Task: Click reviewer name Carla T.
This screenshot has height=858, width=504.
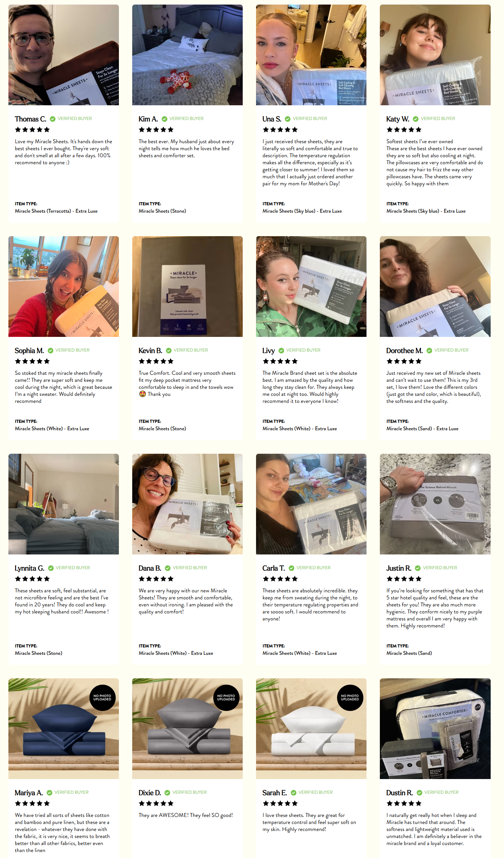Action: point(274,568)
